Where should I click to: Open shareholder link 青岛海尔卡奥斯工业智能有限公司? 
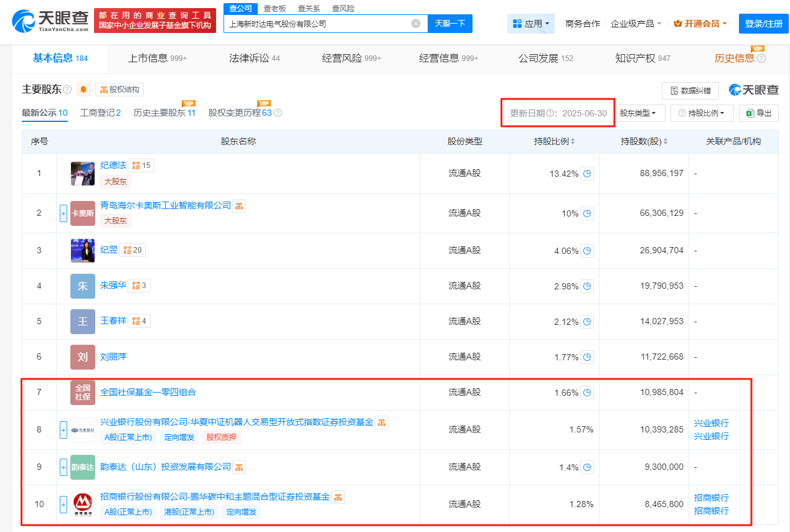click(166, 205)
